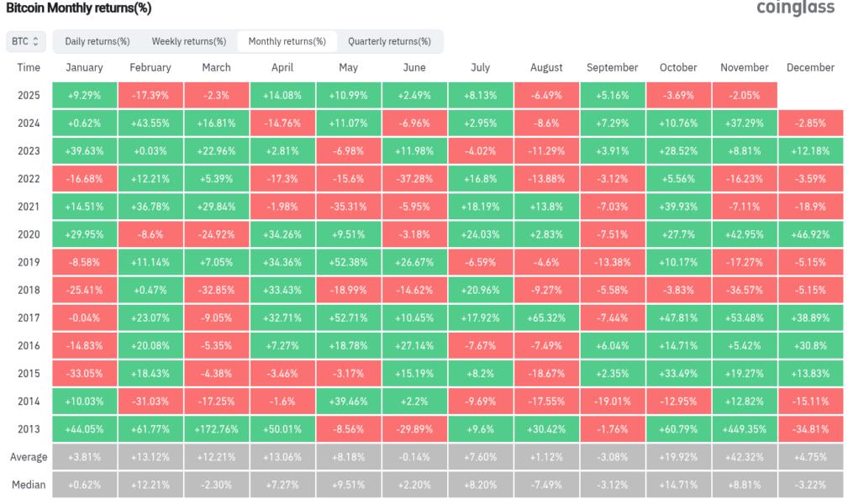Click the December 2020 cell showing +46.92%
Viewport: 853px width, 504px height.
[810, 234]
